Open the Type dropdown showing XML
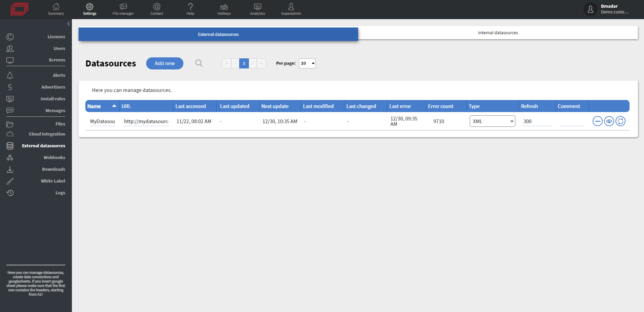The height and width of the screenshot is (312, 644). click(492, 121)
